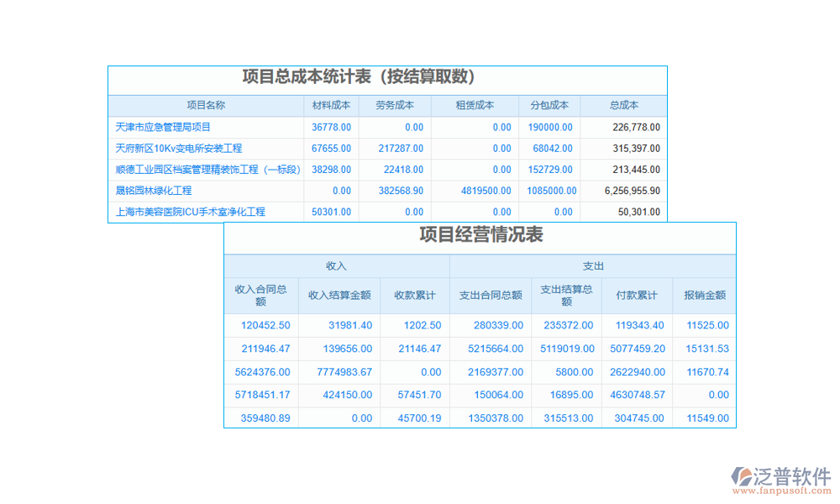Select the 收入 group header
The width and height of the screenshot is (840, 504).
click(x=337, y=265)
